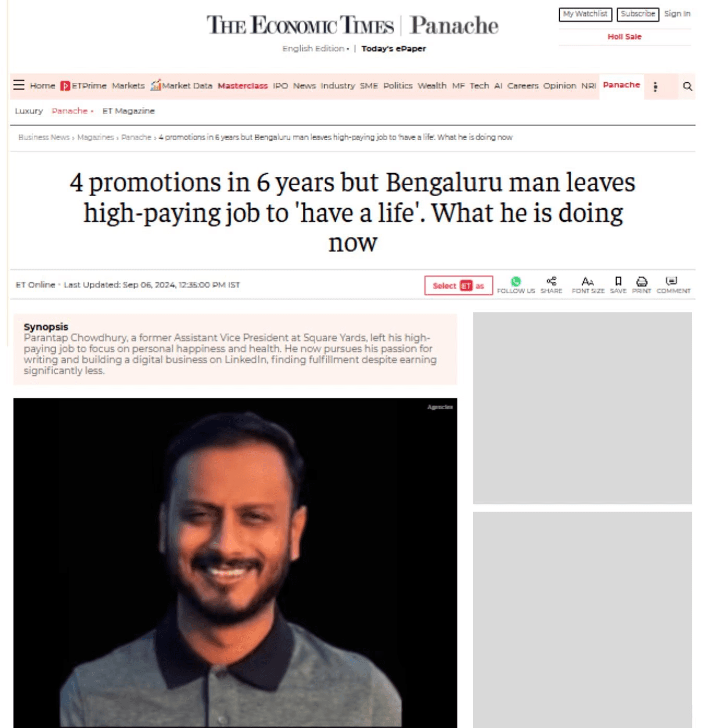
Task: Expand the Panache submenu dropdown
Action: coord(72,111)
